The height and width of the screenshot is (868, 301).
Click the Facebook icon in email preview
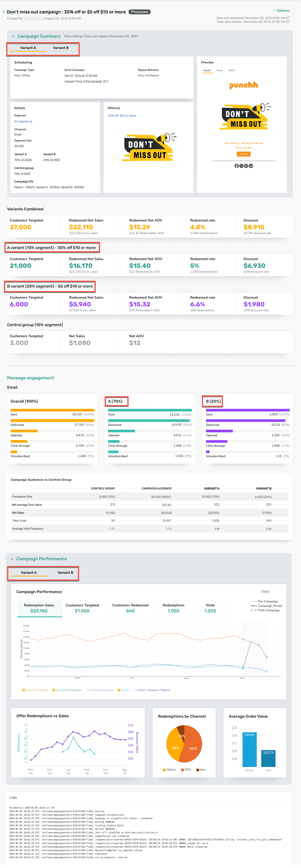point(237,166)
